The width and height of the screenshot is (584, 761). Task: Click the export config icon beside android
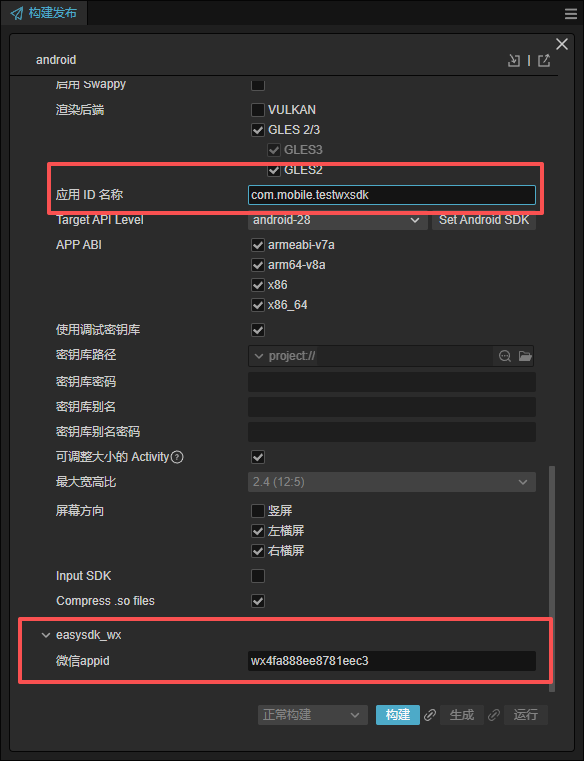[x=544, y=60]
